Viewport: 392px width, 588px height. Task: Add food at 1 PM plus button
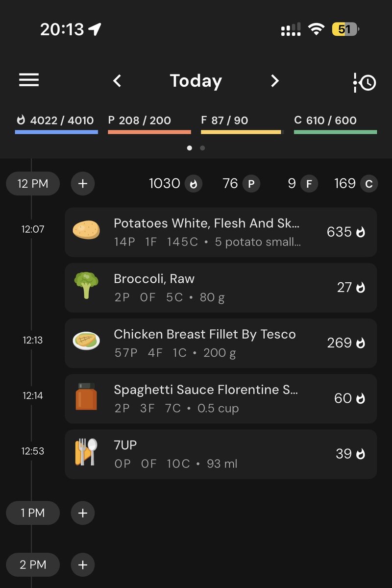83,513
